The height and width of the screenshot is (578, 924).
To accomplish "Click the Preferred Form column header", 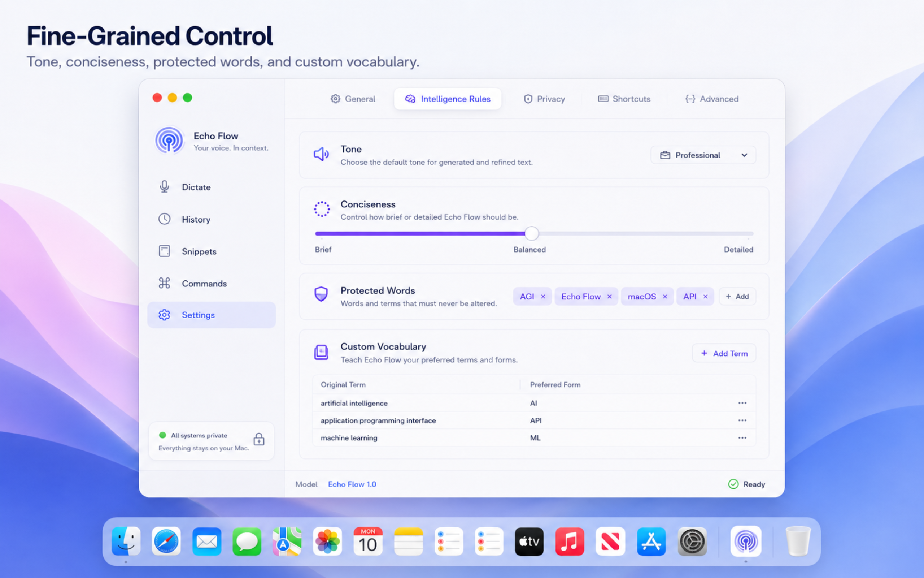I will click(x=555, y=385).
